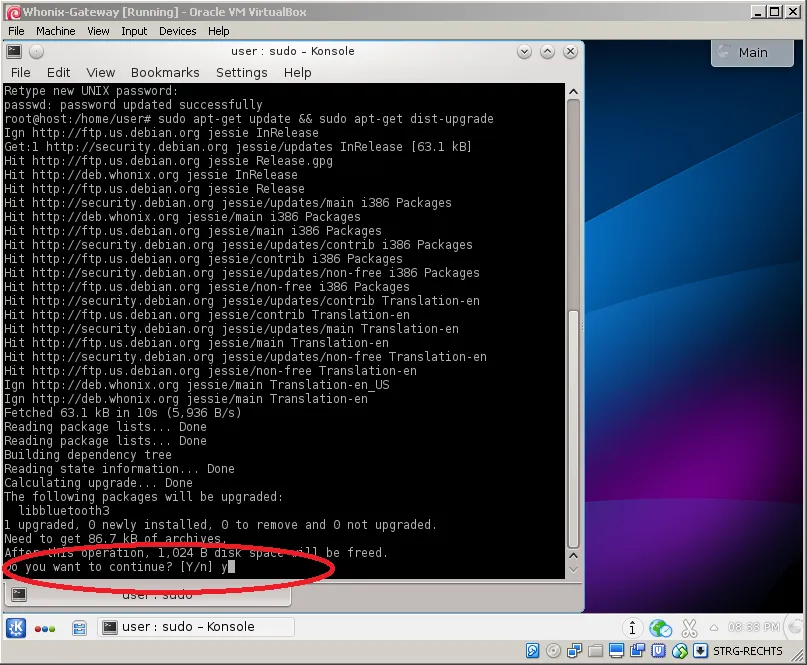
Task: Open VirtualBox Machine menu
Action: click(x=56, y=31)
